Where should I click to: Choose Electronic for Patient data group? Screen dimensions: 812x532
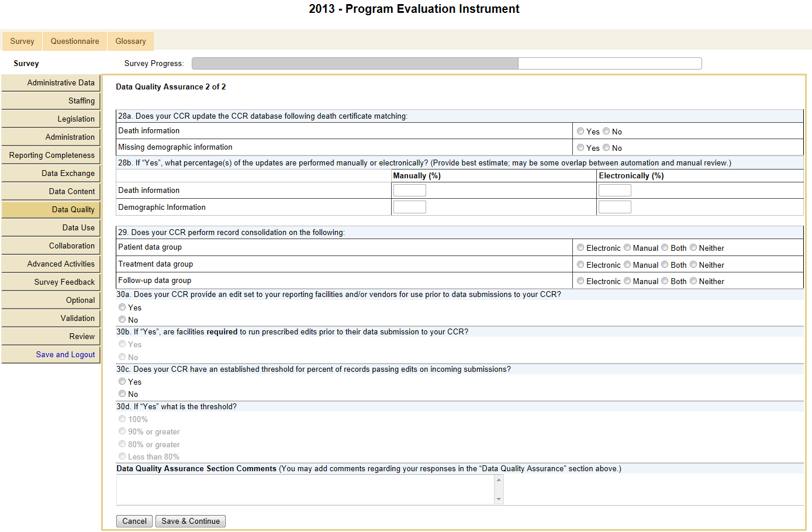(581, 248)
